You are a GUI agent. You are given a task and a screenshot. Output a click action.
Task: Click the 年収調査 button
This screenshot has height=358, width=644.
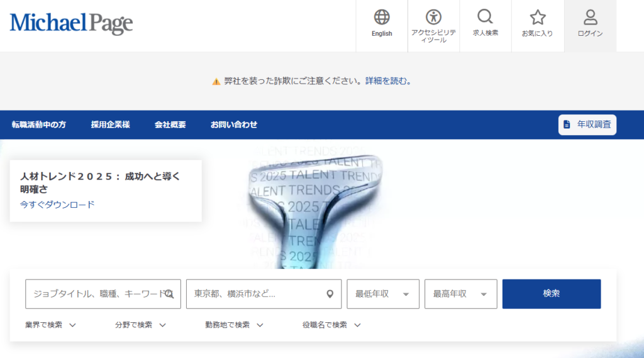[587, 125]
